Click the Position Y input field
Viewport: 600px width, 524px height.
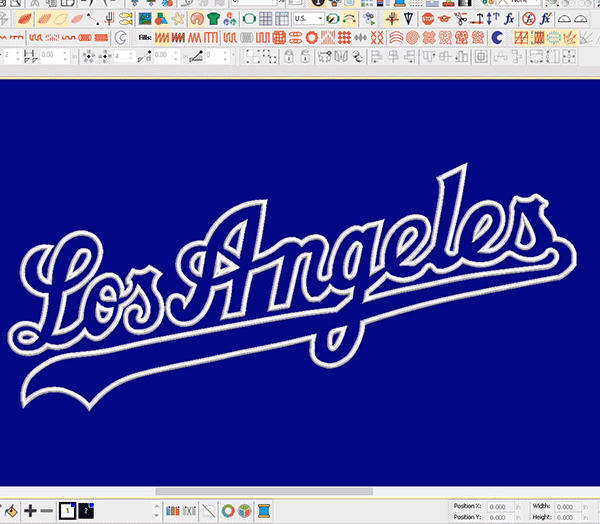499,517
